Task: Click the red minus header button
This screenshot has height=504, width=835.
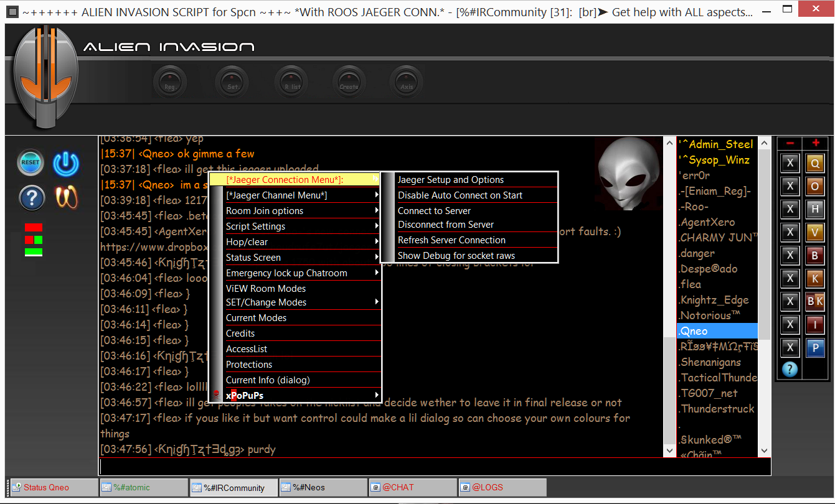Action: point(790,144)
